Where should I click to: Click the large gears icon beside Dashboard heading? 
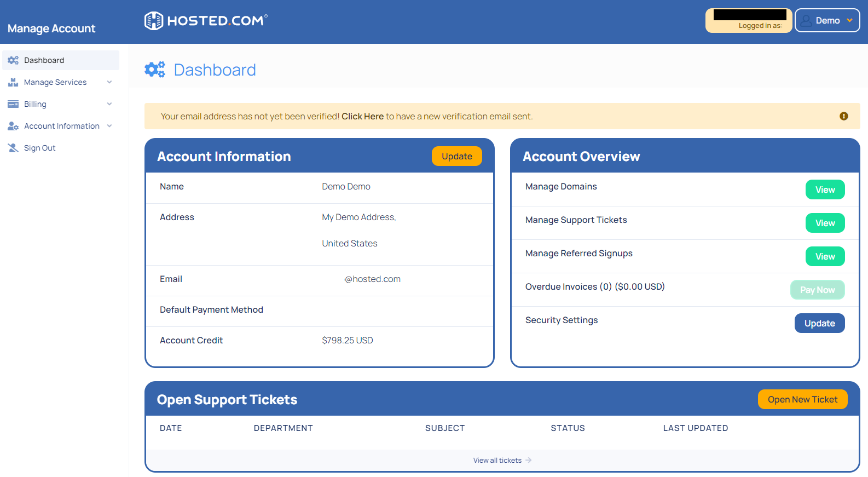(x=155, y=70)
